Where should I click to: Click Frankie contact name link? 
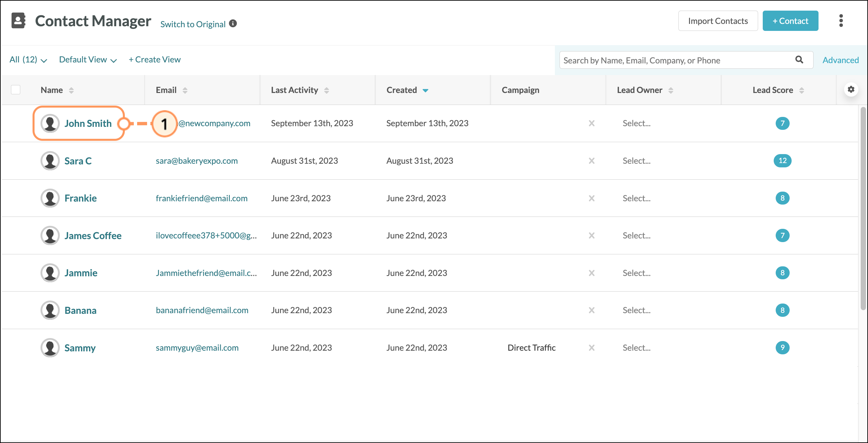point(81,198)
